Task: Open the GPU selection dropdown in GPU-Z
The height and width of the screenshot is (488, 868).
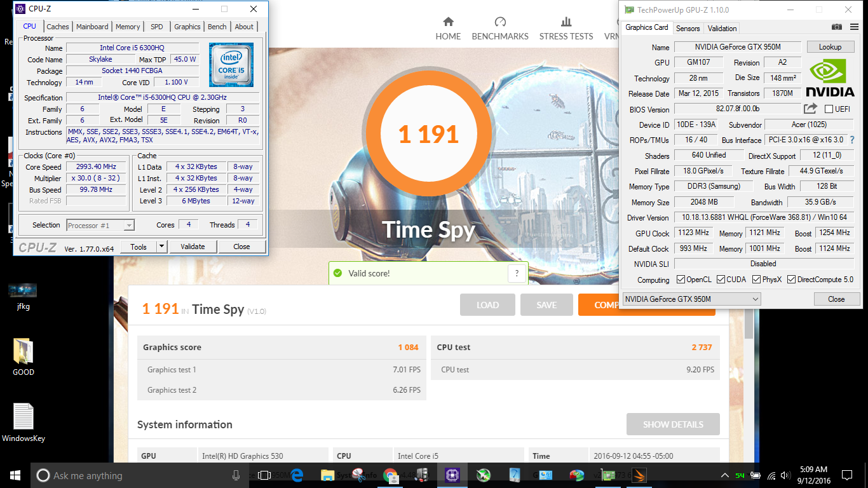Action: [691, 299]
